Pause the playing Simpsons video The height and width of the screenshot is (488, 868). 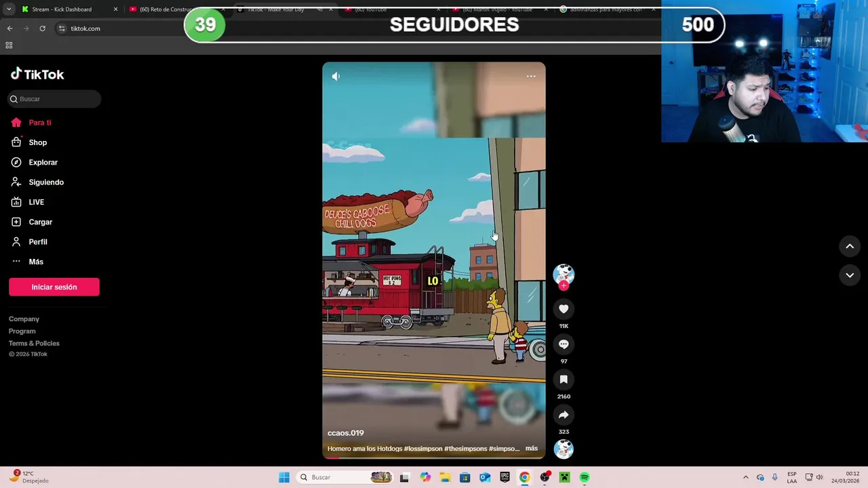pos(434,261)
